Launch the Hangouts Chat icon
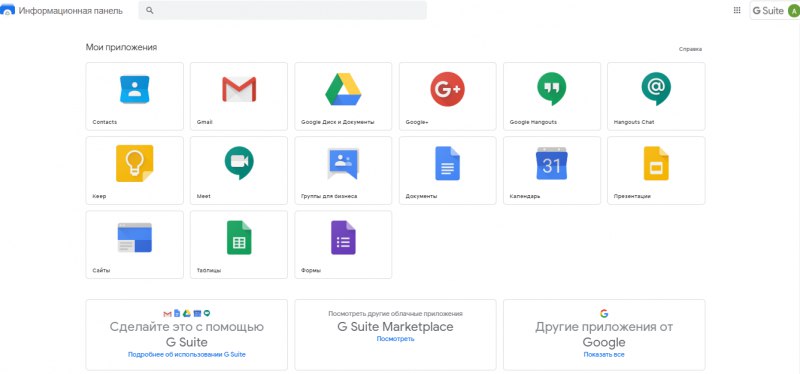Screen dimensions: 800x374 (x=656, y=89)
